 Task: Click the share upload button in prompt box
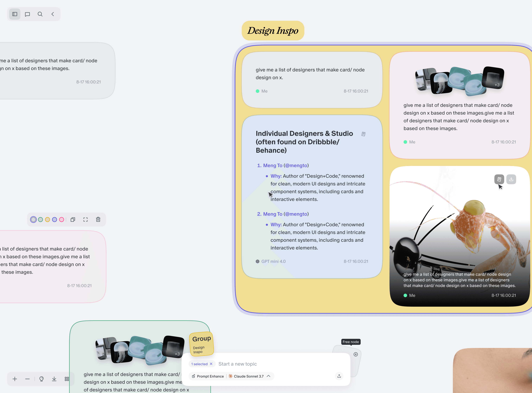click(339, 376)
